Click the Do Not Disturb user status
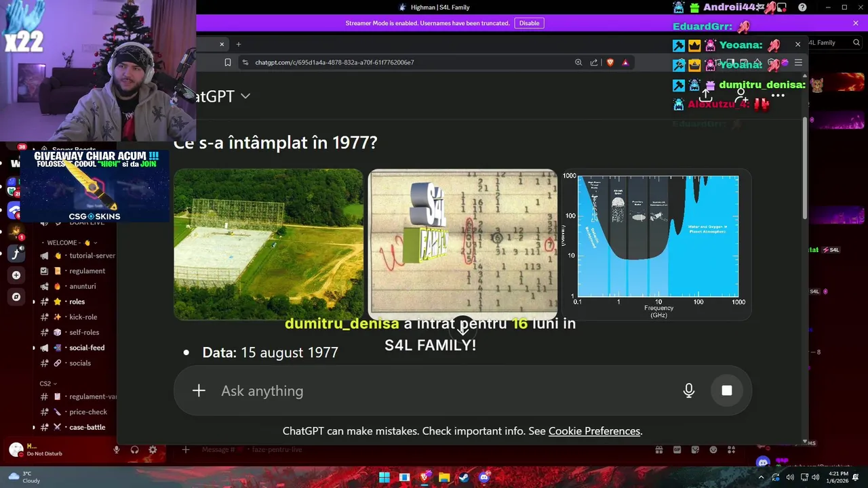 (44, 453)
